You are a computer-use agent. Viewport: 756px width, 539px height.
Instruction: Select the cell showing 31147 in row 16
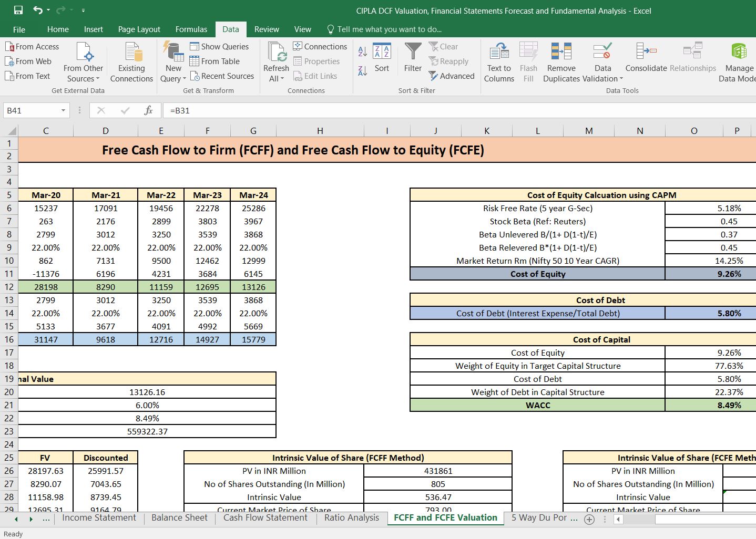46,339
